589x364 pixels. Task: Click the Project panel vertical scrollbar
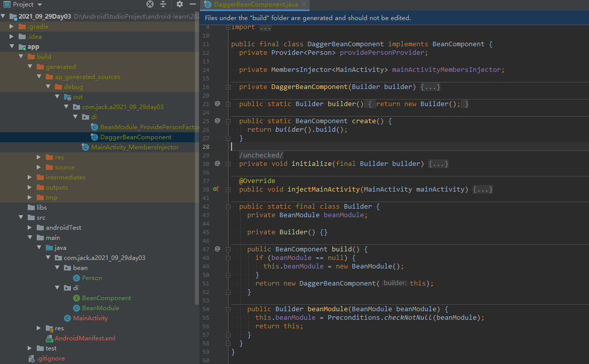click(x=197, y=161)
